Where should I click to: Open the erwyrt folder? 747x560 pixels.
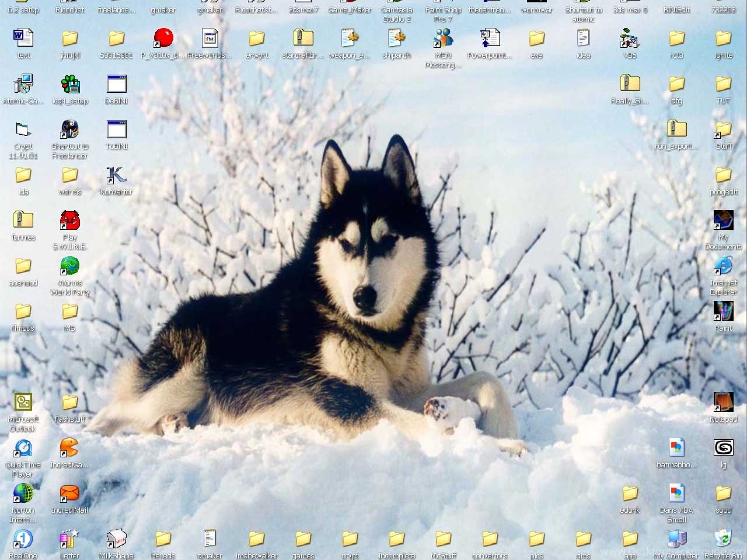[x=257, y=38]
